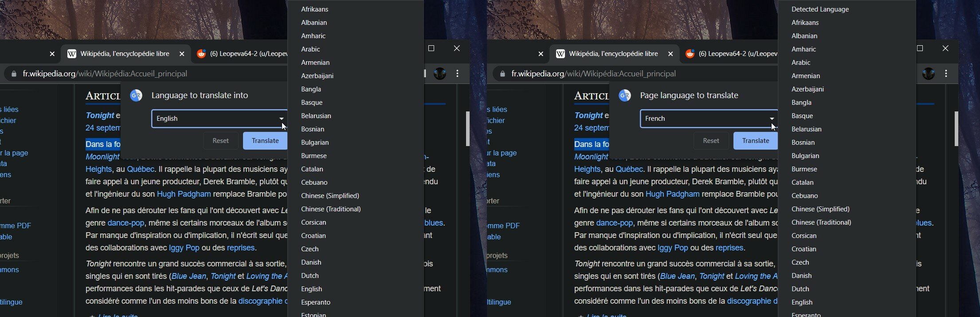This screenshot has width=980, height=317.
Task: Open Hugh Padgham link in right page
Action: click(673, 194)
